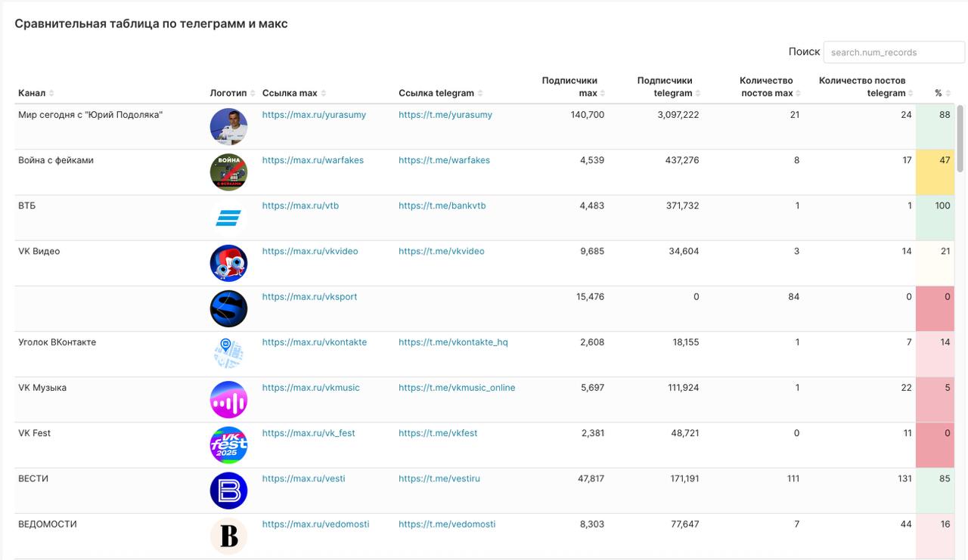Sort by Подписчики telegram column
Screen dimensions: 968x560
coord(669,87)
